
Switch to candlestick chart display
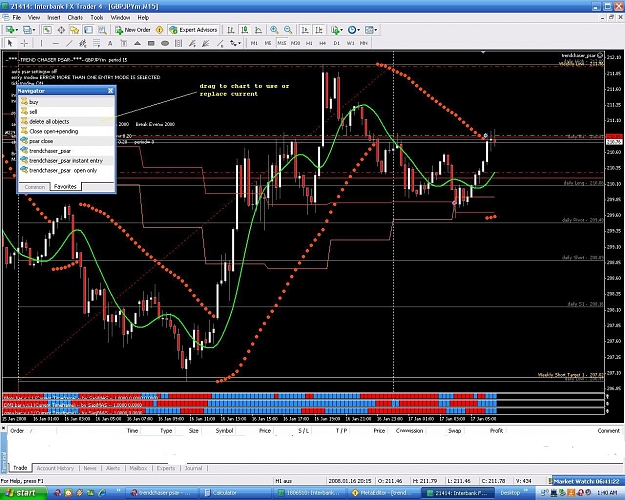pos(245,30)
